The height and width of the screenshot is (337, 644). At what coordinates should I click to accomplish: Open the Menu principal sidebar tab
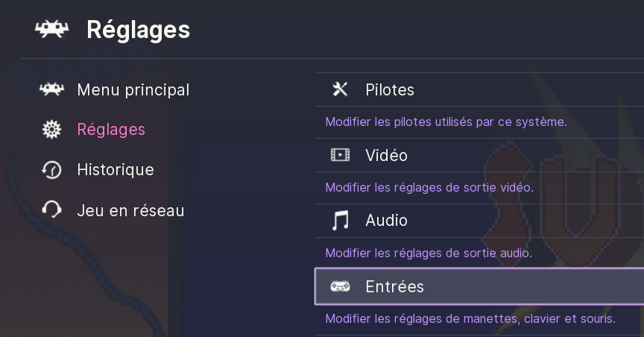point(133,90)
